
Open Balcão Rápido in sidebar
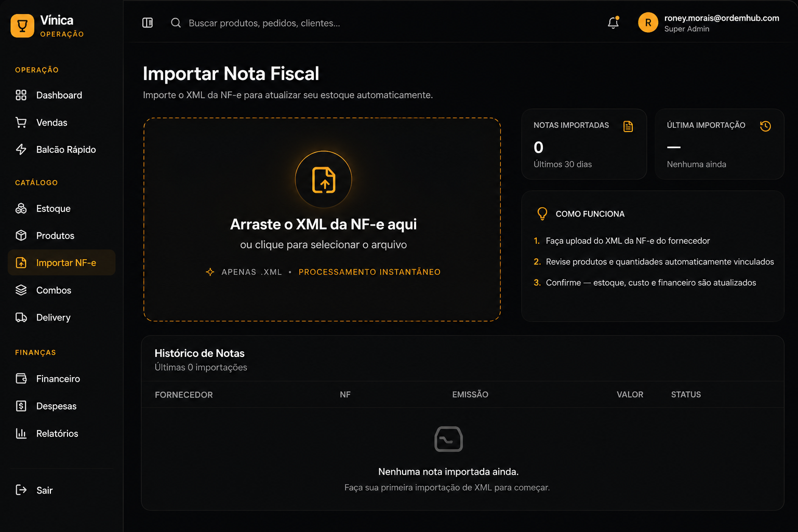click(x=61, y=150)
